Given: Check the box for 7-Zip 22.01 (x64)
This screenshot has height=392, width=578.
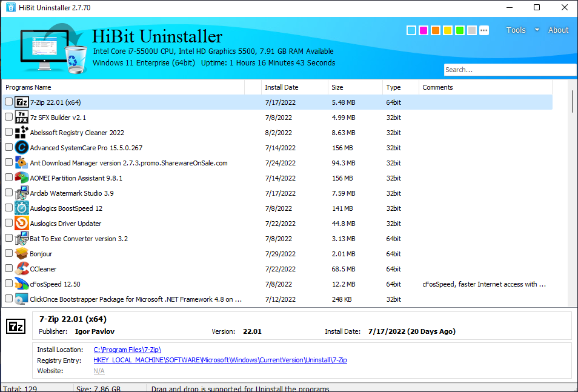Looking at the screenshot, I should [9, 102].
